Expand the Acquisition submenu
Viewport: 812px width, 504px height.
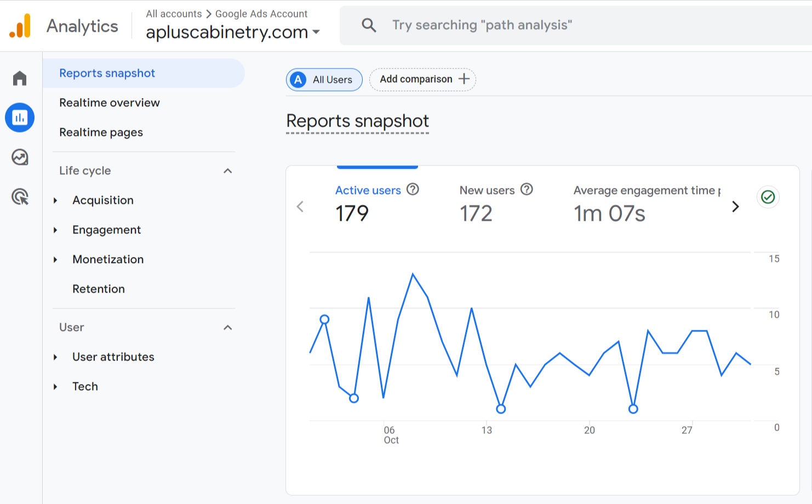tap(55, 201)
